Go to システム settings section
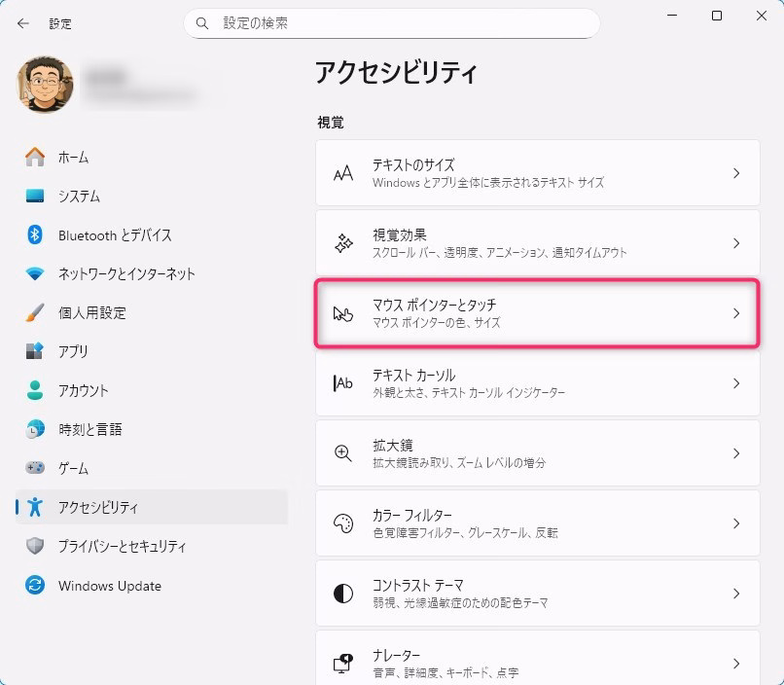784x685 pixels. coord(78,196)
